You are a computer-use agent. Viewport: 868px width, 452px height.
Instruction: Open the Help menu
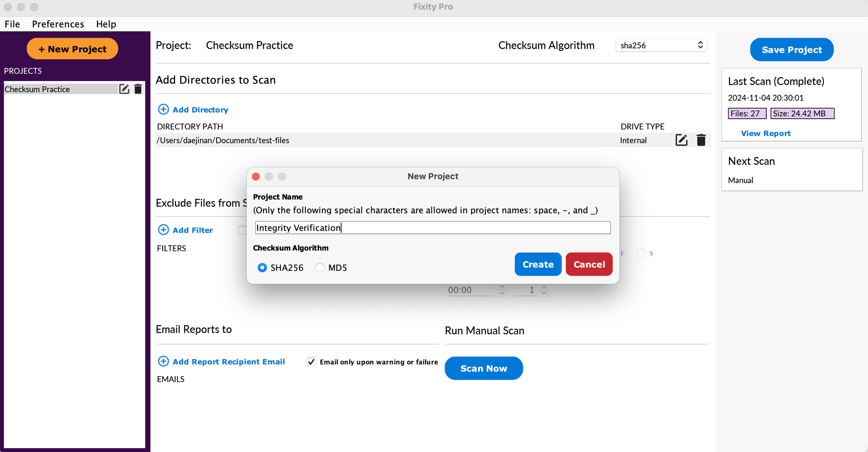(x=106, y=24)
